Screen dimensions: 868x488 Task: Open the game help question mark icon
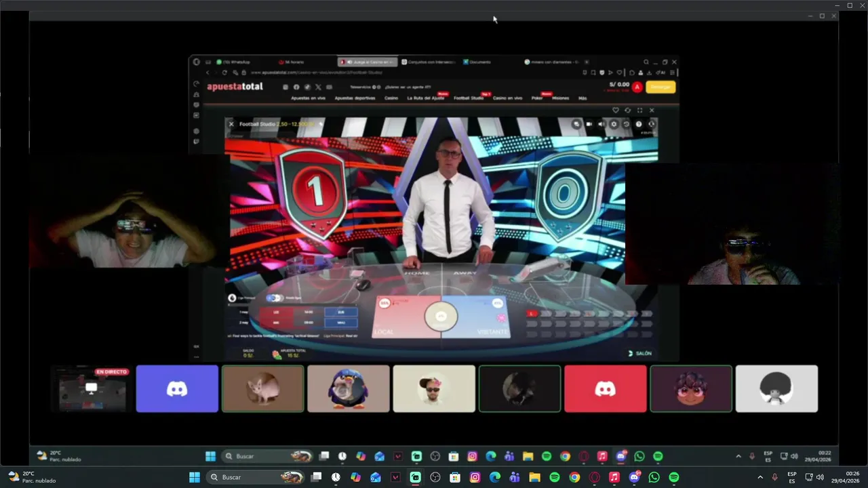pos(639,124)
